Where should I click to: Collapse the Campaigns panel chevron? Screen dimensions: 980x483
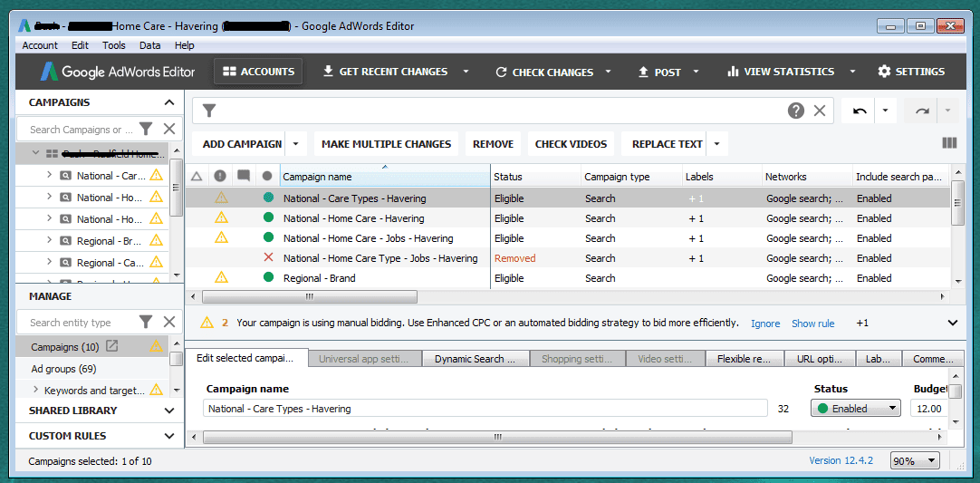[x=168, y=102]
